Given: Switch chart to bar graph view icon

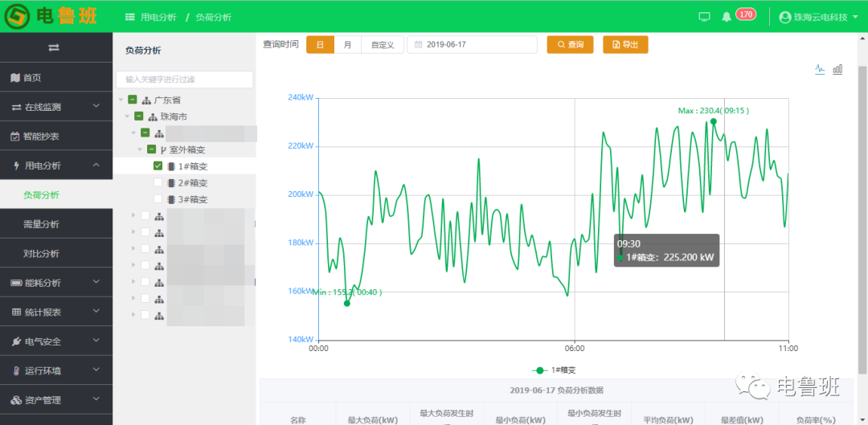Looking at the screenshot, I should point(837,69).
